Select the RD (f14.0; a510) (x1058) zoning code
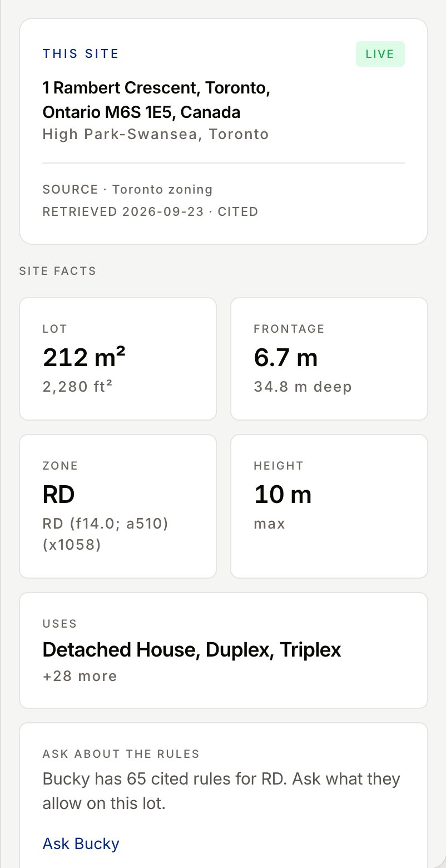The width and height of the screenshot is (446, 868). pyautogui.click(x=106, y=534)
